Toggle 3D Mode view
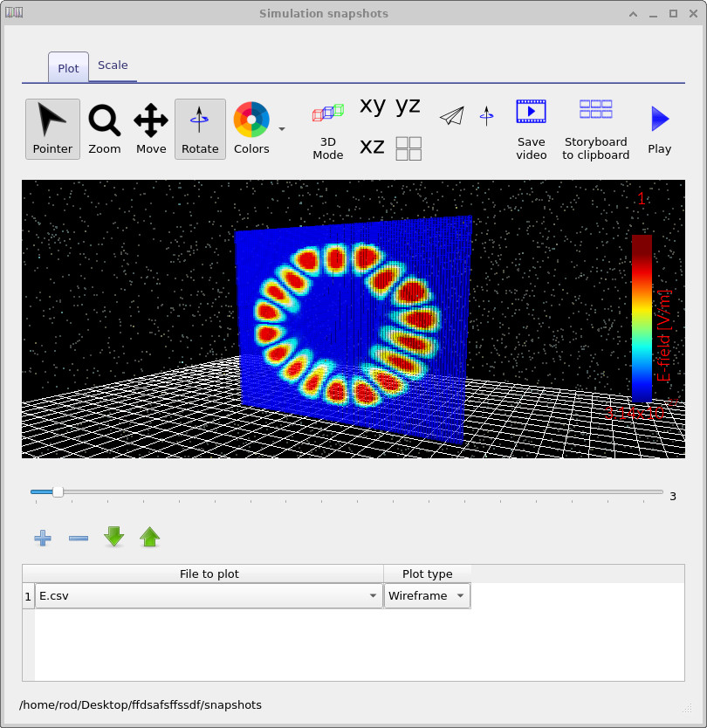This screenshot has width=707, height=728. click(x=327, y=129)
